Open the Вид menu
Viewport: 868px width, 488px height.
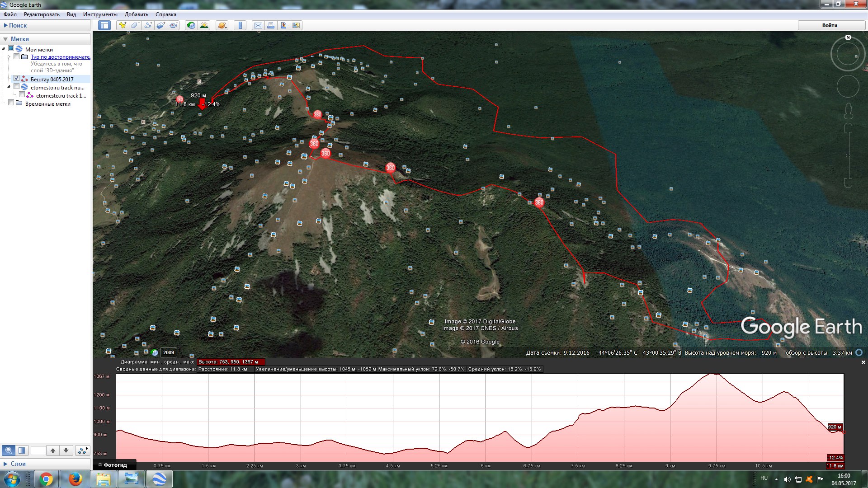[x=71, y=14]
